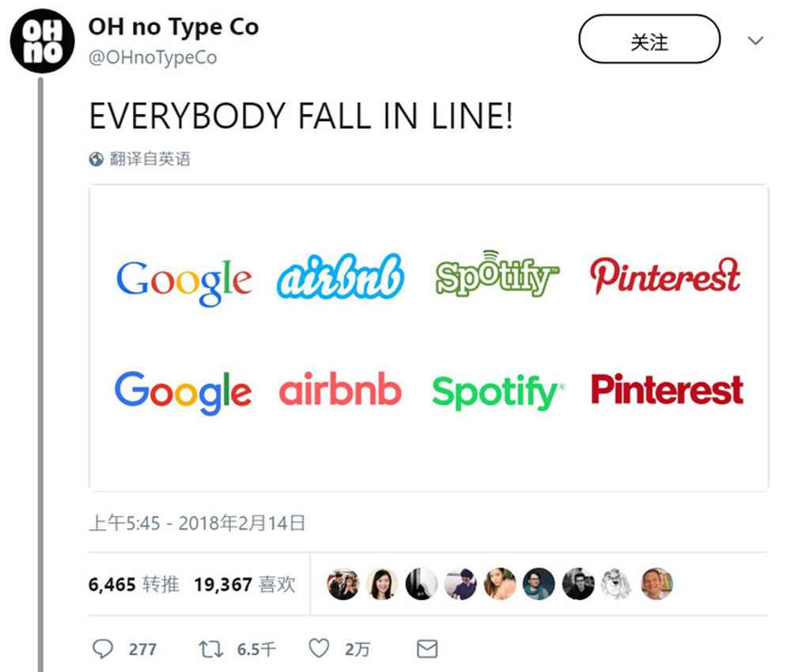View the 6,465 转推 retweets list

coord(134,584)
